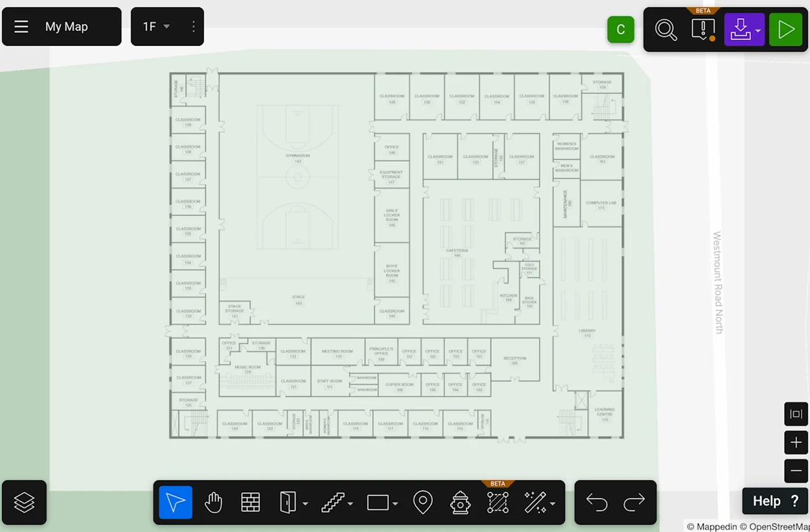
Task: Open the 1F floor selector dropdown
Action: pos(157,27)
